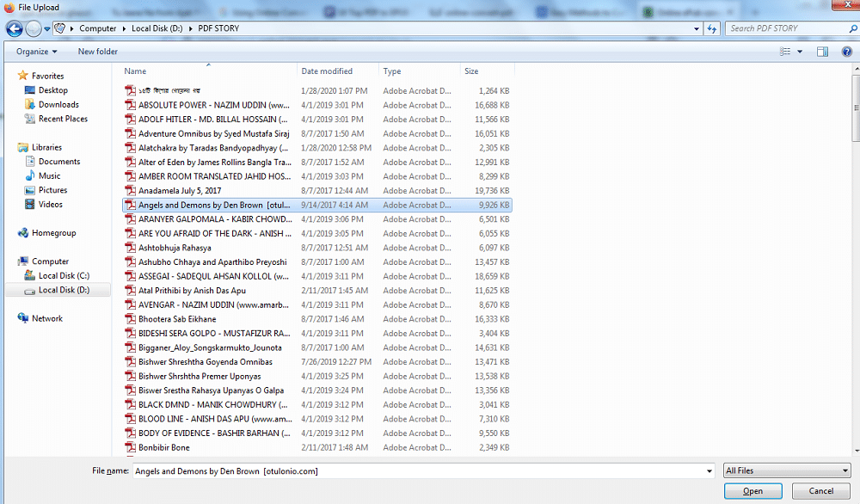Click the search magnifier icon

click(x=853, y=28)
